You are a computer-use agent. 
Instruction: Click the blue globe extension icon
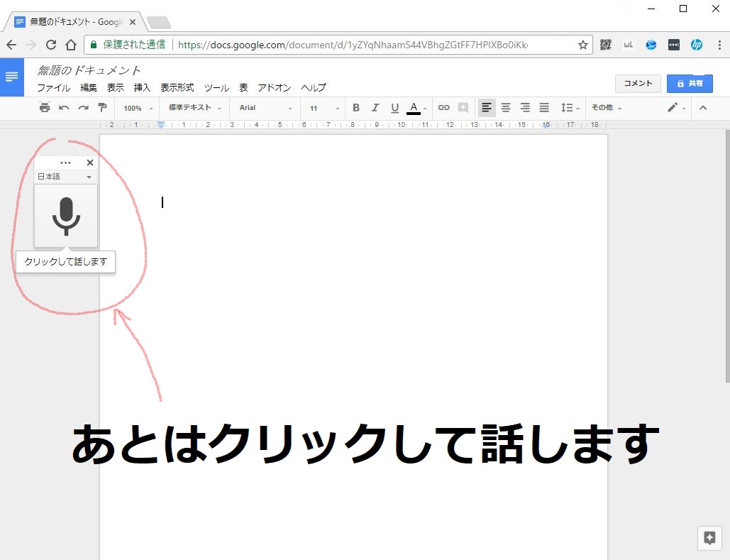coord(651,45)
